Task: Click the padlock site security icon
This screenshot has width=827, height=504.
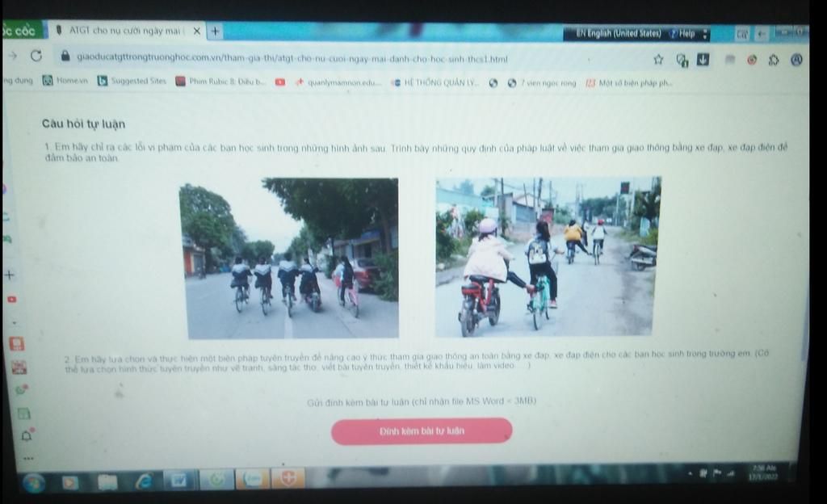Action: pyautogui.click(x=65, y=56)
